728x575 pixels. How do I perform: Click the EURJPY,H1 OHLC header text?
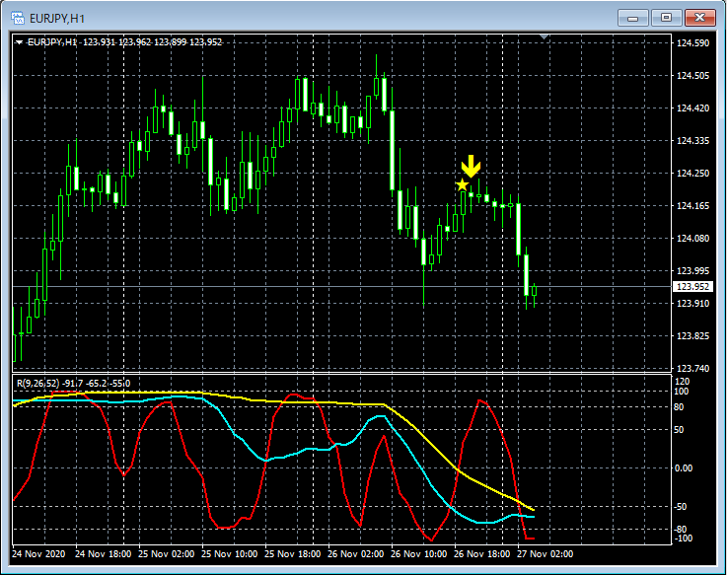coord(125,42)
